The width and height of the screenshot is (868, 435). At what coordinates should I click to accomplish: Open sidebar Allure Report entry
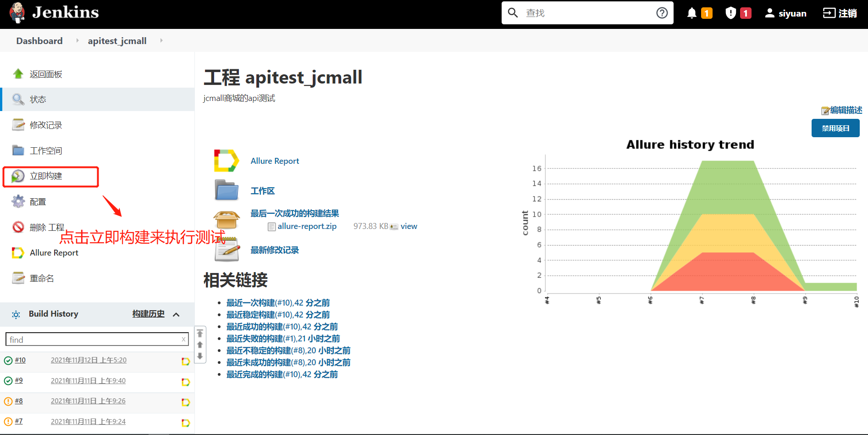[x=54, y=253]
